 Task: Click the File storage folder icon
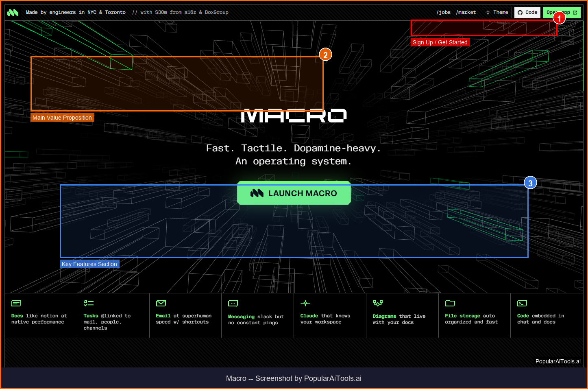tap(450, 303)
